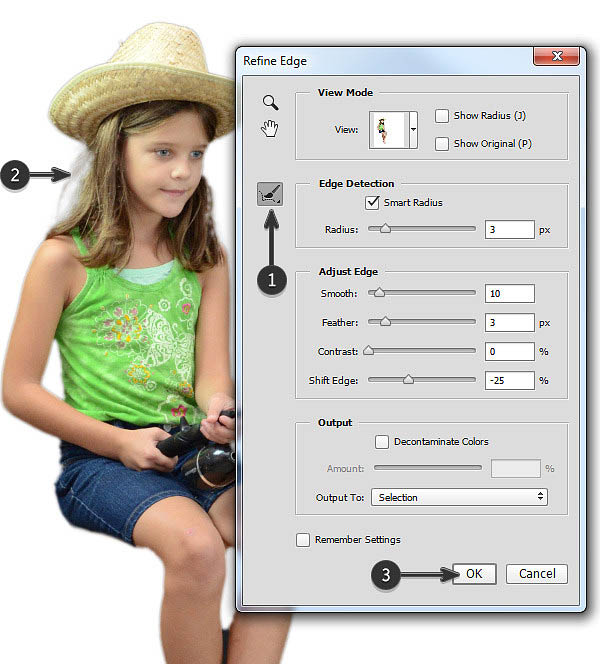Click the Shift Edge slider handle

pos(407,381)
